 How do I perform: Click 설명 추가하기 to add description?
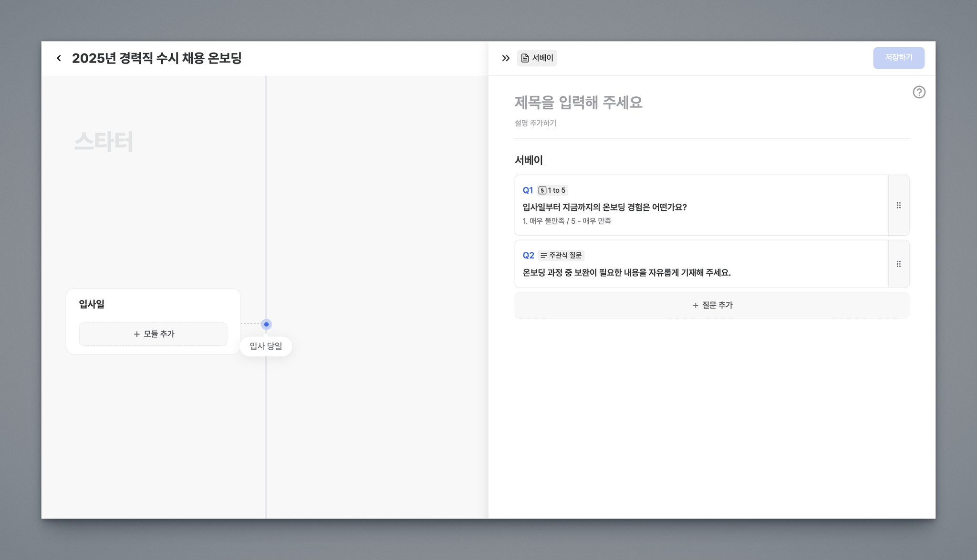pyautogui.click(x=535, y=123)
